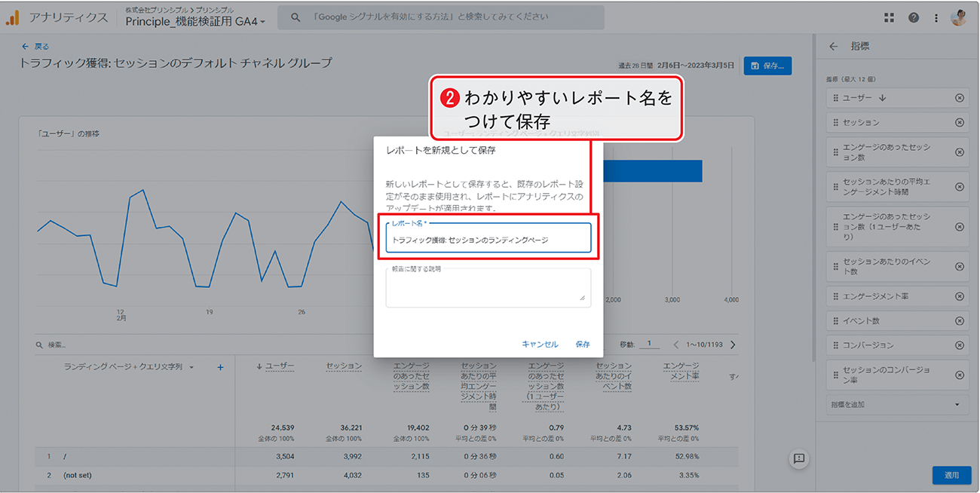980x493 pixels.
Task: Click the user profile avatar
Action: click(x=959, y=17)
